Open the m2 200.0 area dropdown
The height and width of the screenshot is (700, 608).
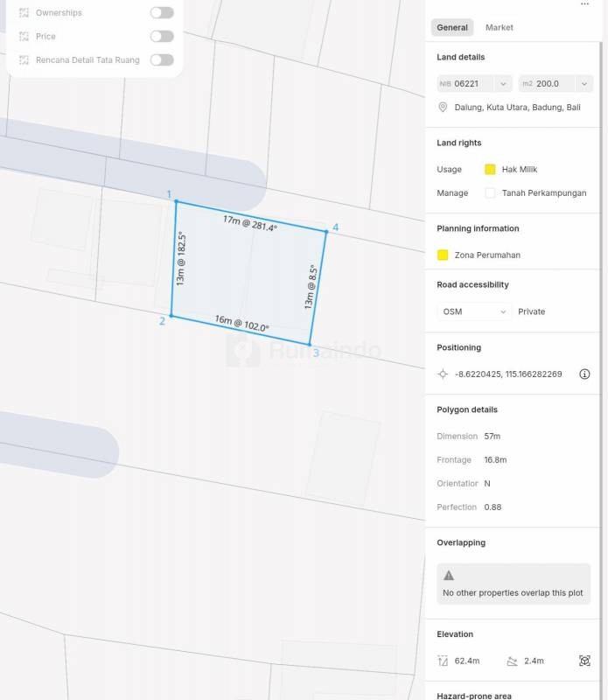pos(556,84)
